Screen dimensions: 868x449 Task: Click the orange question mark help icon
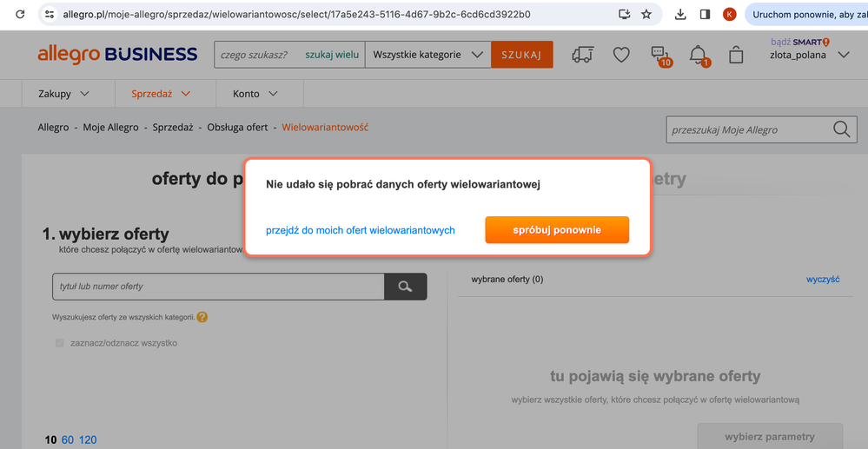click(202, 318)
